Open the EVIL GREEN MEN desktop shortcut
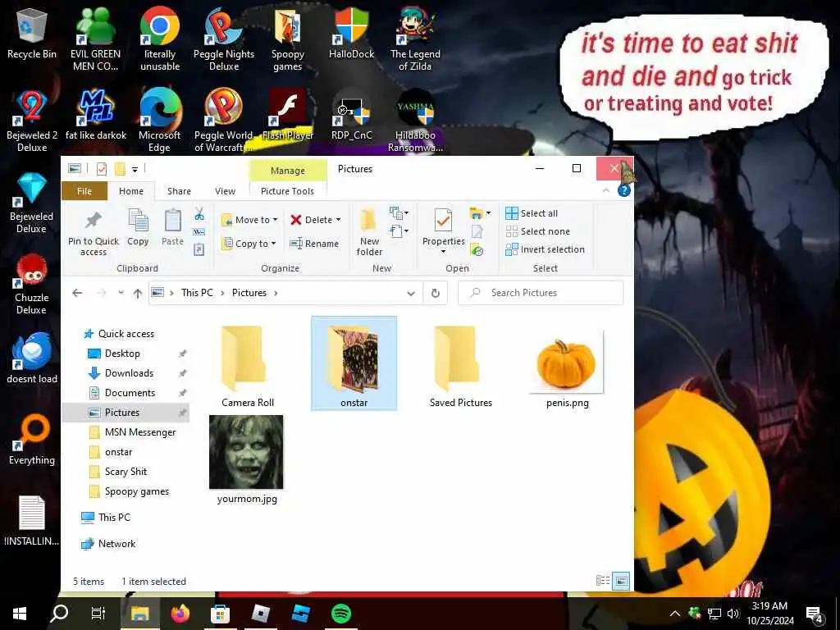Image resolution: width=840 pixels, height=630 pixels. 95,40
